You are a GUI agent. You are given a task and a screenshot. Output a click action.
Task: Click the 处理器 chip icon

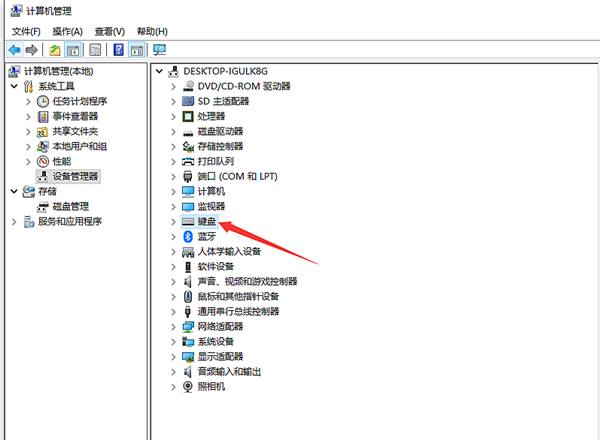click(188, 116)
